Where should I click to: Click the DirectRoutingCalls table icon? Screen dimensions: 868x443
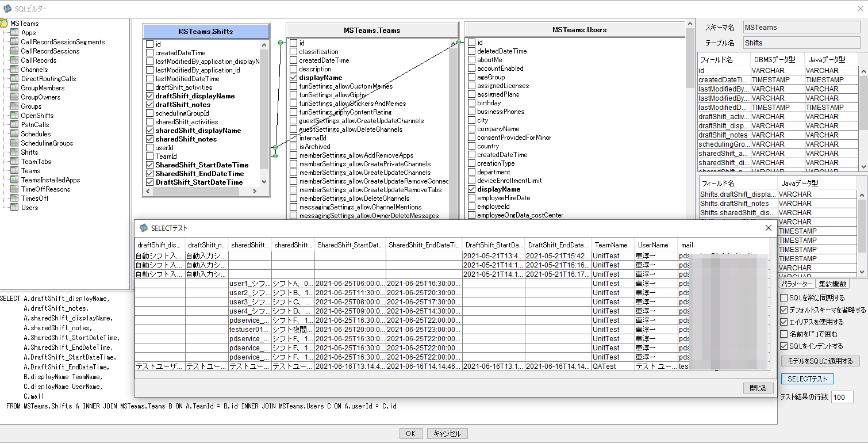(x=14, y=79)
